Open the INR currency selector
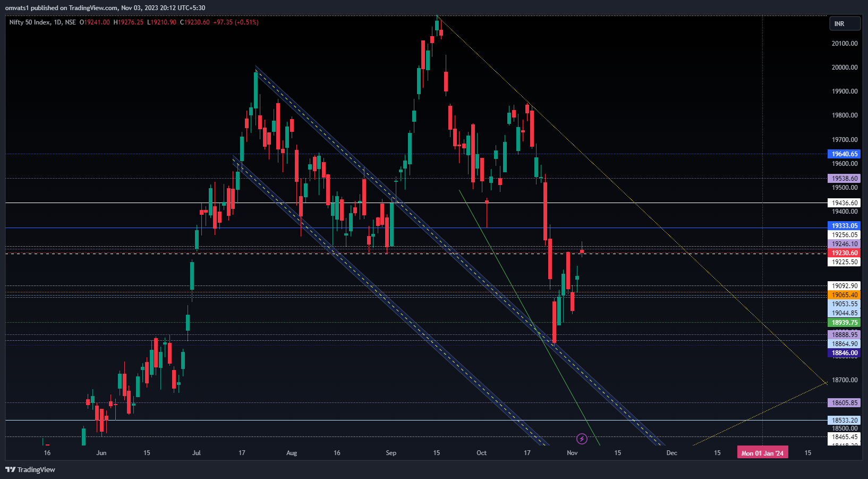The image size is (868, 479). pyautogui.click(x=845, y=23)
